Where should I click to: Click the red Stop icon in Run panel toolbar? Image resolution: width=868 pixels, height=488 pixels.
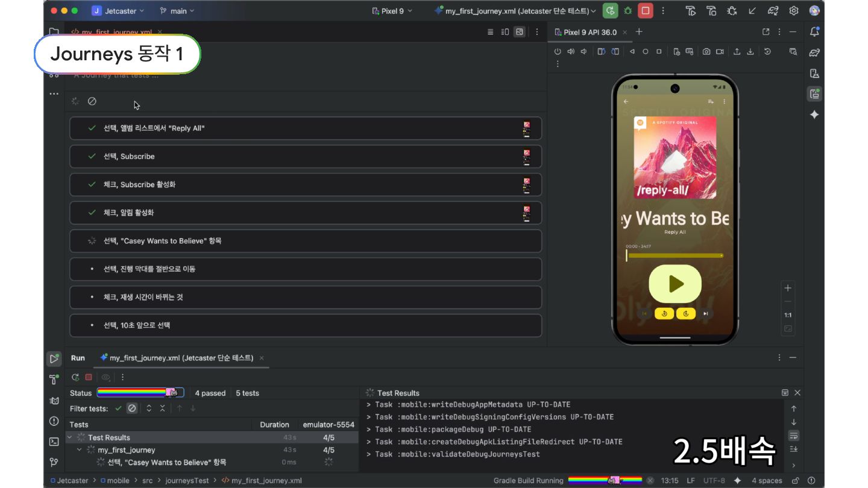point(89,377)
